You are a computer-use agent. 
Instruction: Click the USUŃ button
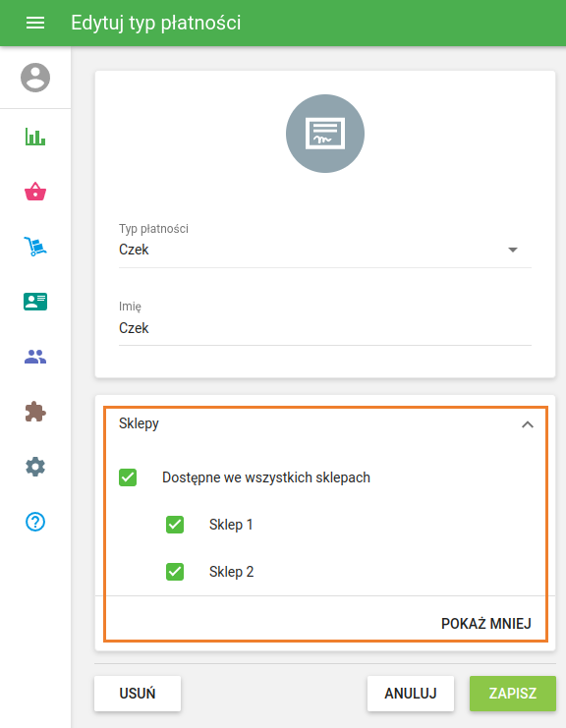[x=138, y=694]
